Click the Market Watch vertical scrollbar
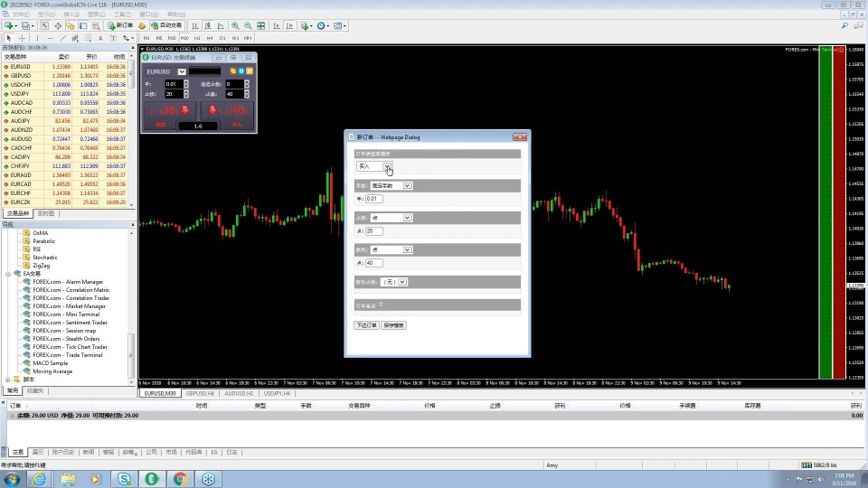This screenshot has width=868, height=488. click(132, 136)
